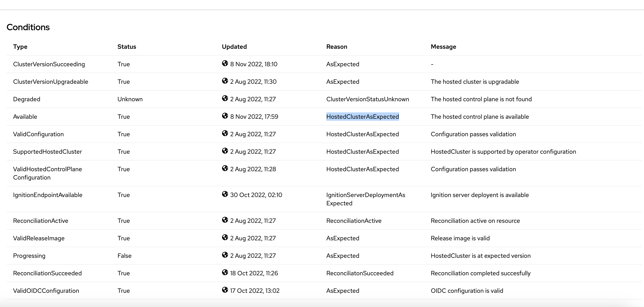Click the Unknown status of Degraded

pos(130,99)
